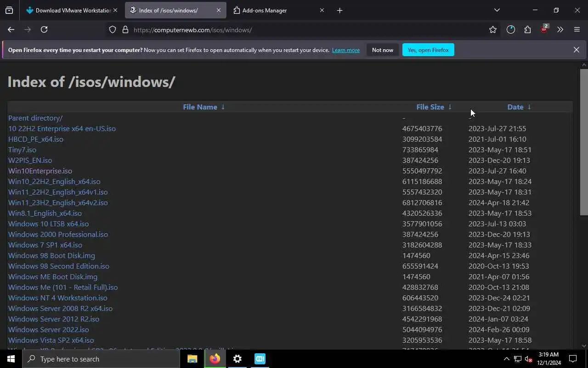Screen dimensions: 588x368
Task: Go to Parent directory link
Action: click(35, 118)
